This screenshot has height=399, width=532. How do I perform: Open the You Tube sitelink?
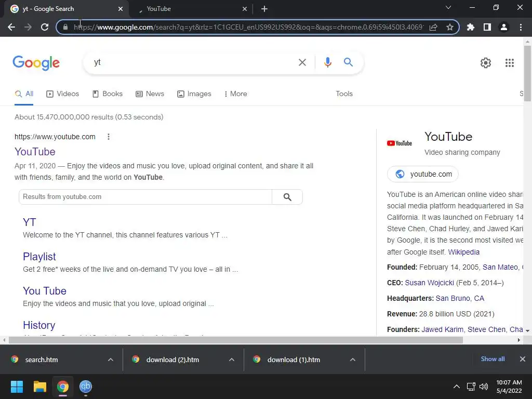point(45,291)
